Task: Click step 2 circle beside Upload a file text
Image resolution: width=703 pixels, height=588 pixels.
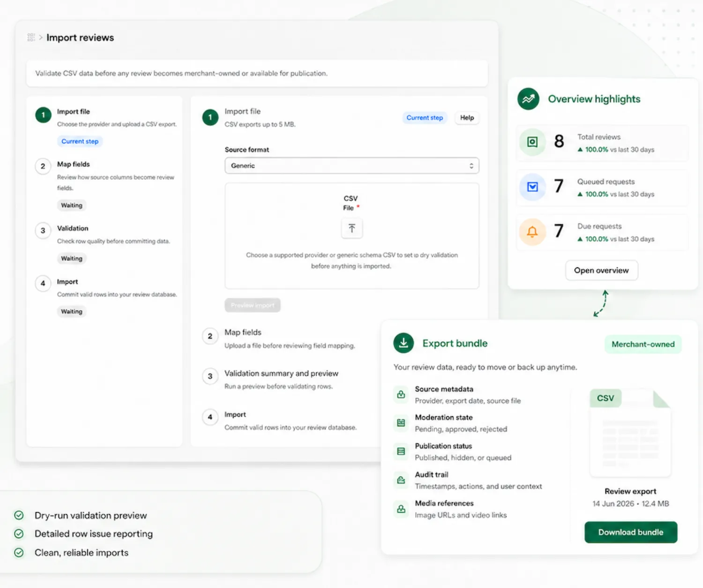Action: [x=210, y=336]
